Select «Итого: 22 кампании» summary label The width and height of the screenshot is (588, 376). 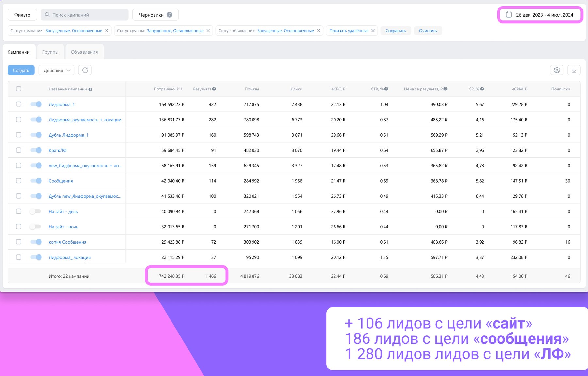pyautogui.click(x=69, y=276)
